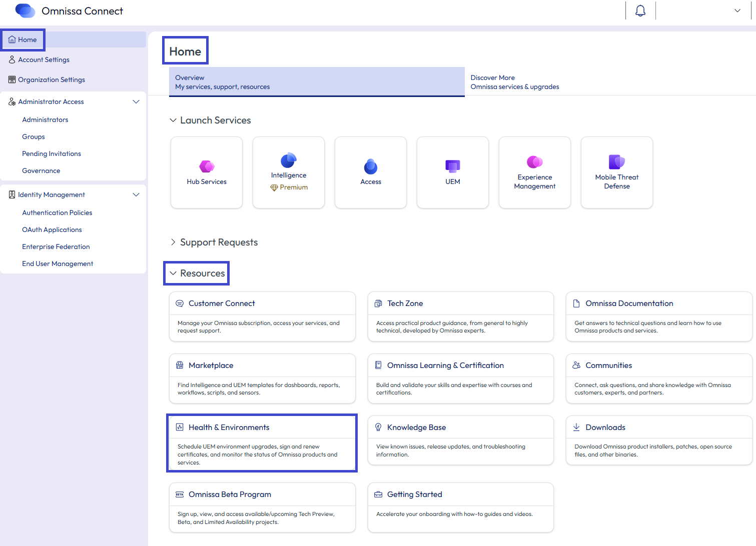The image size is (756, 546).
Task: Open Governance in sidebar
Action: coord(41,170)
